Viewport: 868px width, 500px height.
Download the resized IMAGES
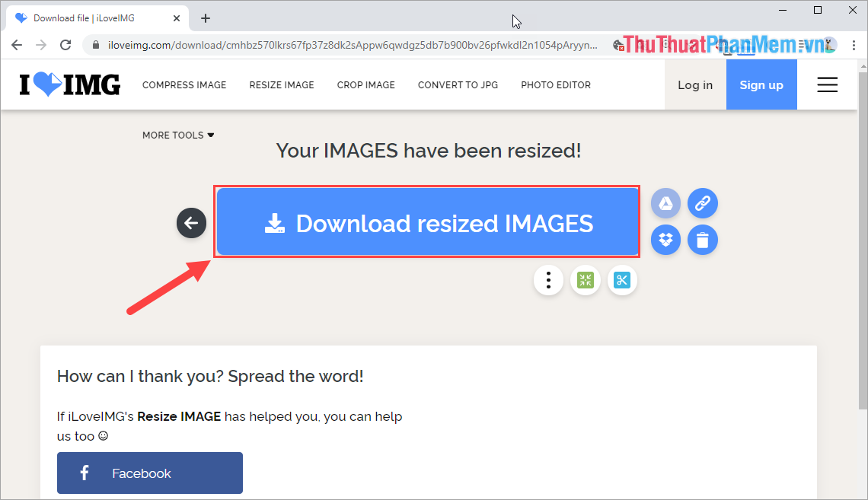click(427, 222)
